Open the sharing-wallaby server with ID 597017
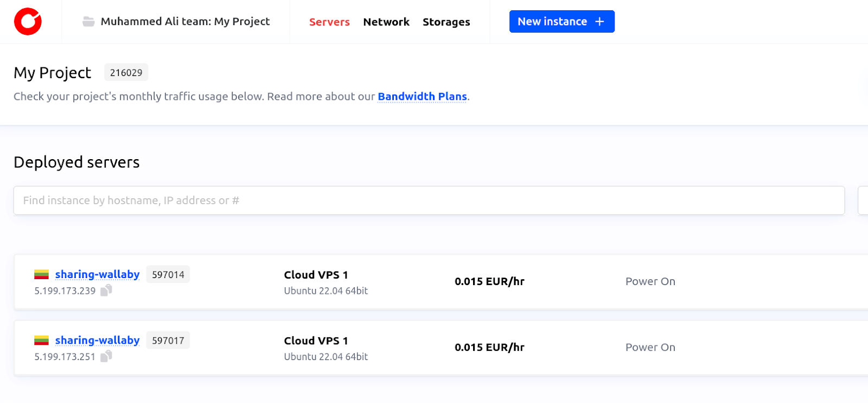This screenshot has height=403, width=868. 97,341
